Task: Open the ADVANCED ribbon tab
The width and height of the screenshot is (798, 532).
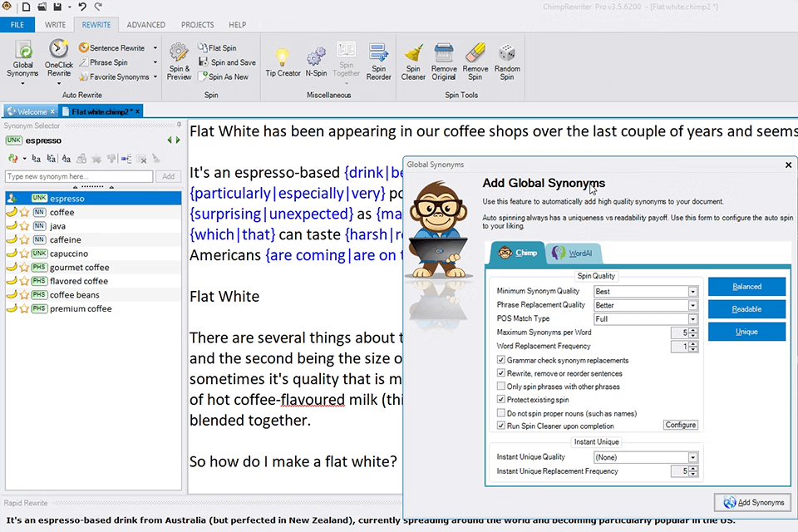Action: (145, 25)
